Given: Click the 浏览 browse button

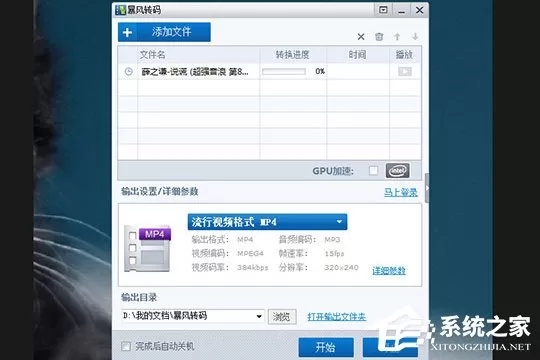Looking at the screenshot, I should coord(282,317).
